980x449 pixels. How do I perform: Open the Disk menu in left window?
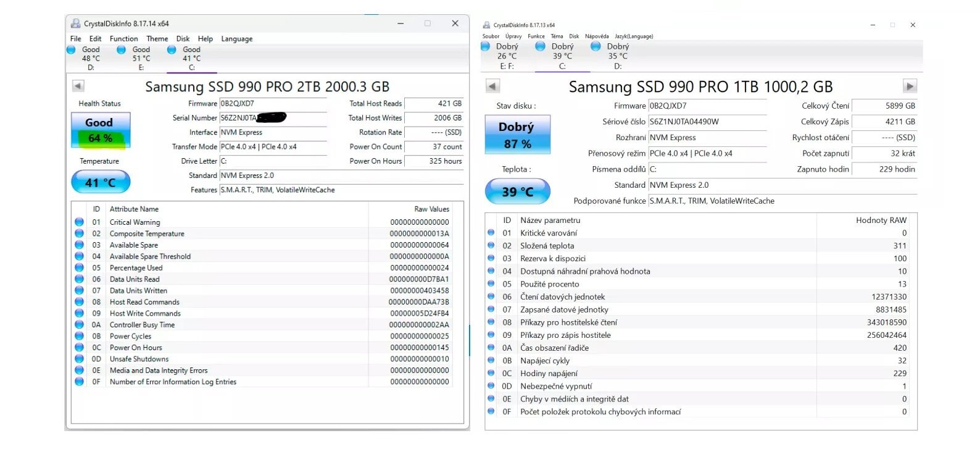pyautogui.click(x=183, y=38)
